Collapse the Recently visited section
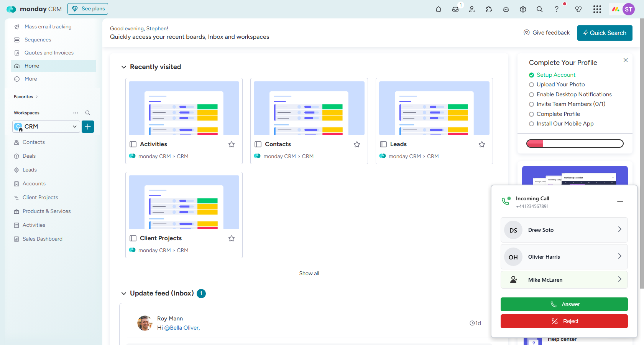The width and height of the screenshot is (644, 345). (x=124, y=67)
